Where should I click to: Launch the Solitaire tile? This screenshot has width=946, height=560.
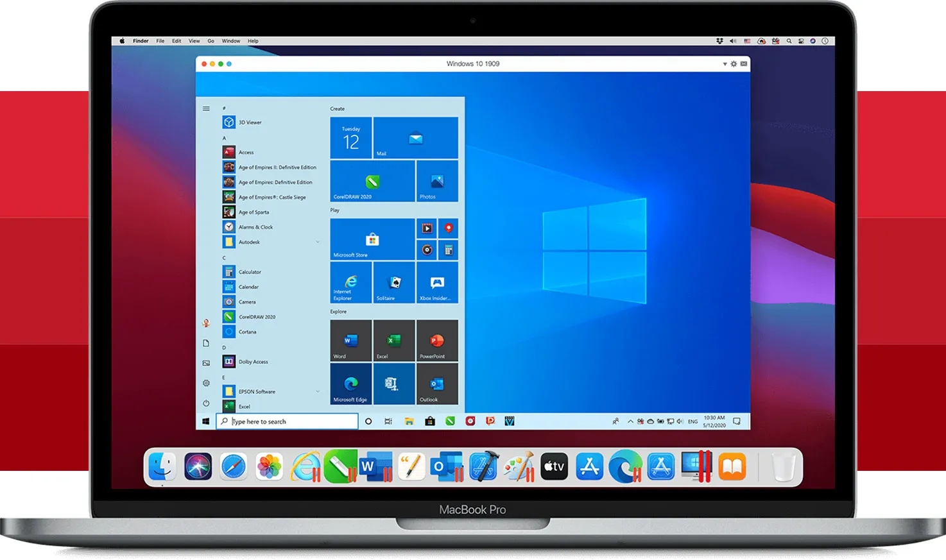coord(394,282)
